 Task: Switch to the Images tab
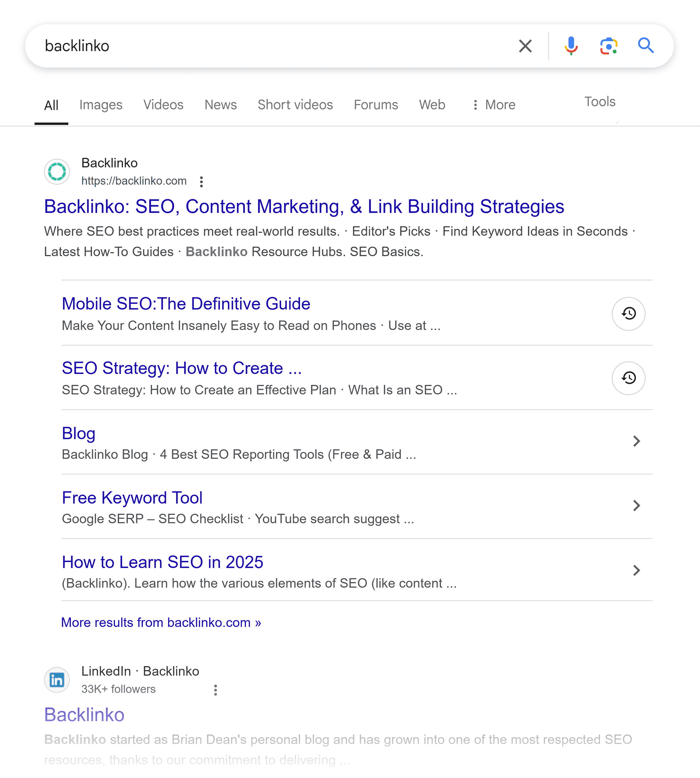pyautogui.click(x=101, y=105)
